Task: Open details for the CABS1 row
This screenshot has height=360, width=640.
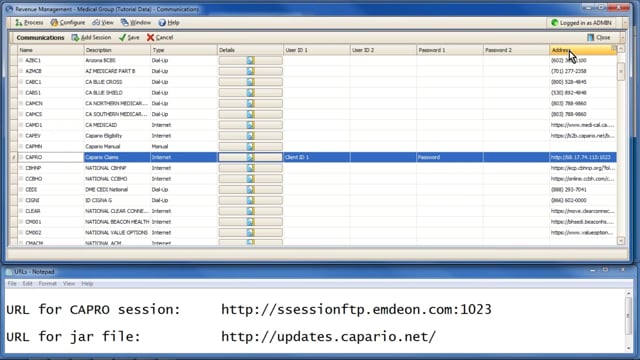Action: pos(250,93)
